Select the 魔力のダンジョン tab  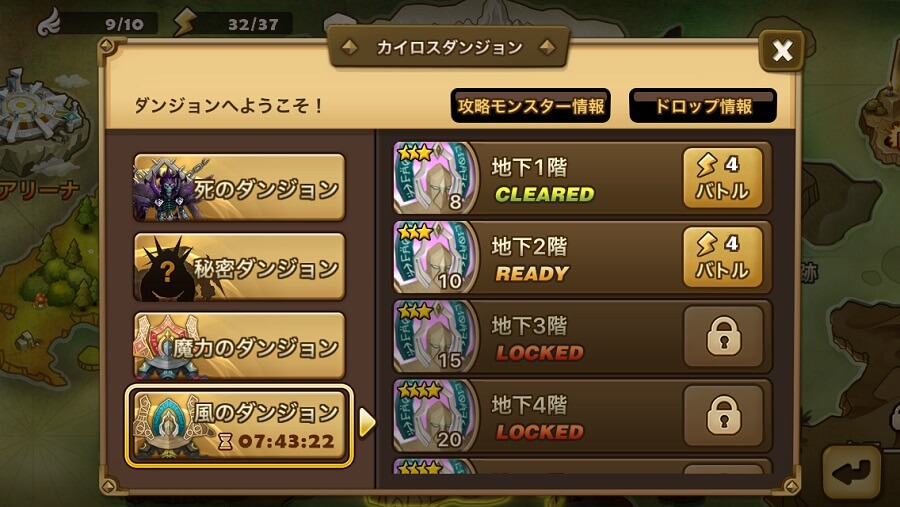239,346
